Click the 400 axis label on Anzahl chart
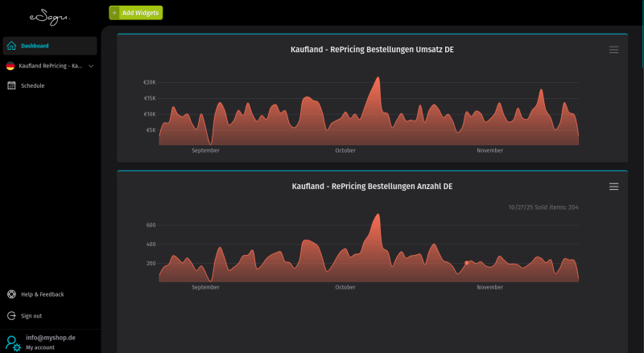Viewport: 644px width, 353px height. [151, 244]
